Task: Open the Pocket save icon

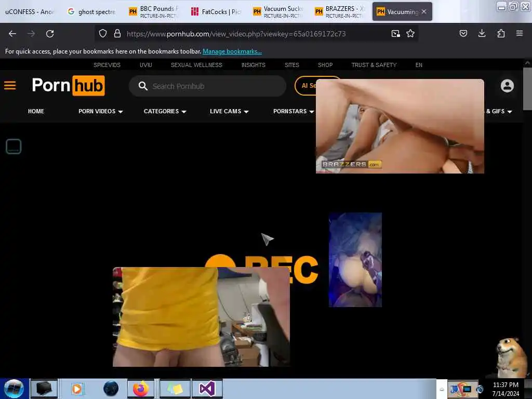Action: (x=463, y=33)
